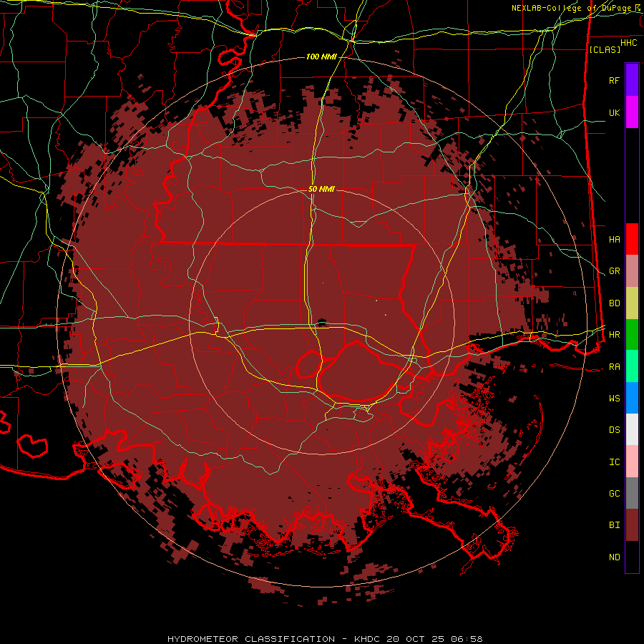Click the '06:58' timestamp text
644x644 pixels.
[x=467, y=639]
